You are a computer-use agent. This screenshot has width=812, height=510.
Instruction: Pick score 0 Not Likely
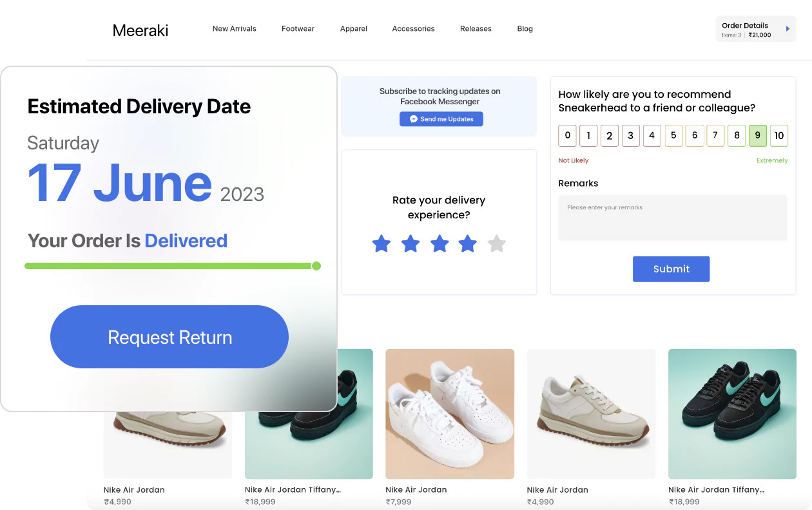pos(567,135)
